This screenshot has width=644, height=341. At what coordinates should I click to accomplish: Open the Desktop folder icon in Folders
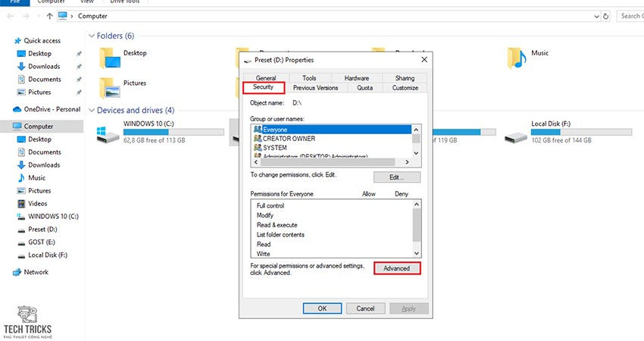(x=110, y=58)
